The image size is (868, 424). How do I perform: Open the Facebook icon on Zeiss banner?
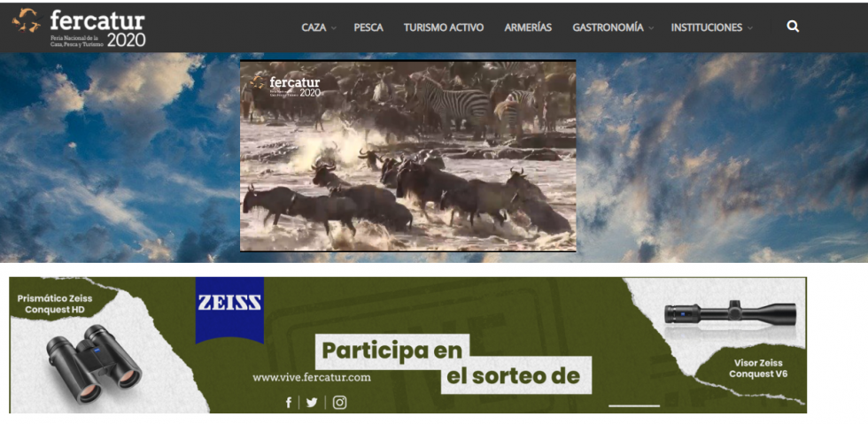pos(289,402)
